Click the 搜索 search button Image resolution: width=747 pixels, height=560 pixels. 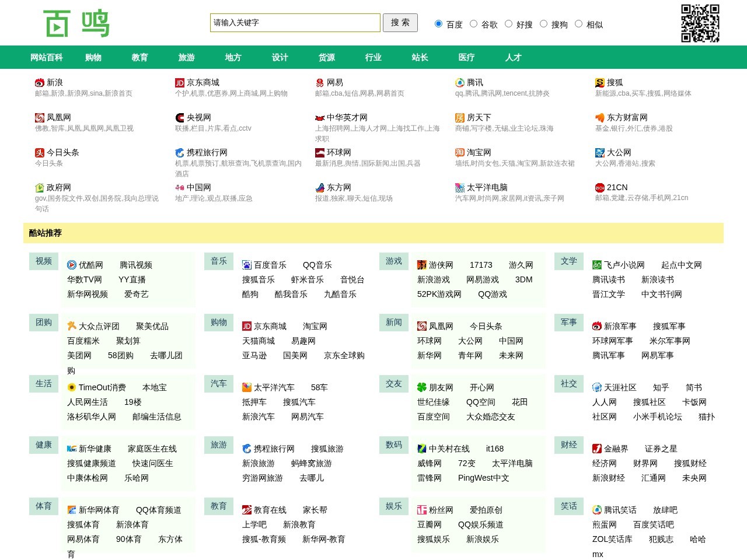pyautogui.click(x=400, y=23)
